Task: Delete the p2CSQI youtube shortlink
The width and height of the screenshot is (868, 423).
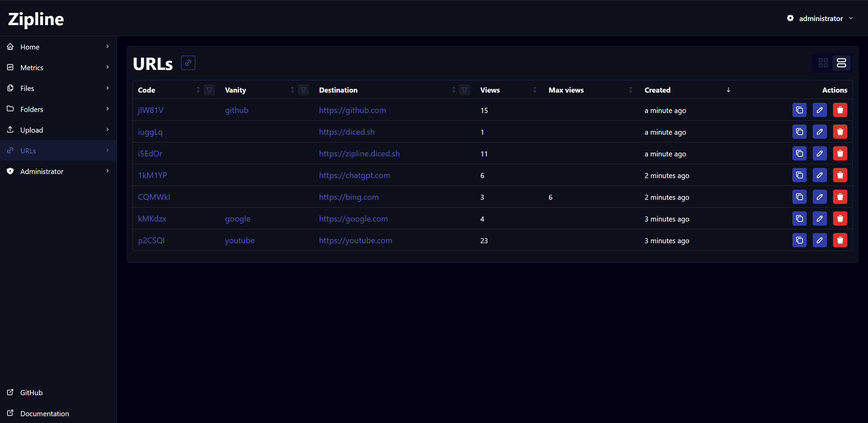Action: 840,240
